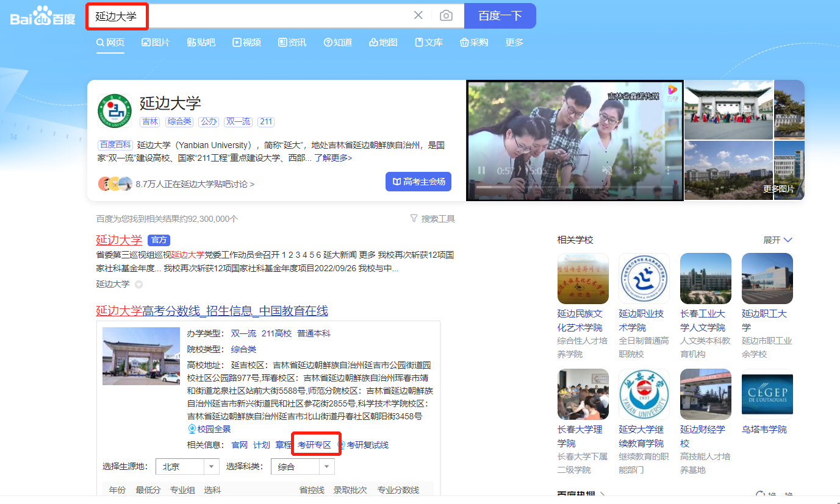
Task: Switch to the 视频 tab
Action: 246,42
